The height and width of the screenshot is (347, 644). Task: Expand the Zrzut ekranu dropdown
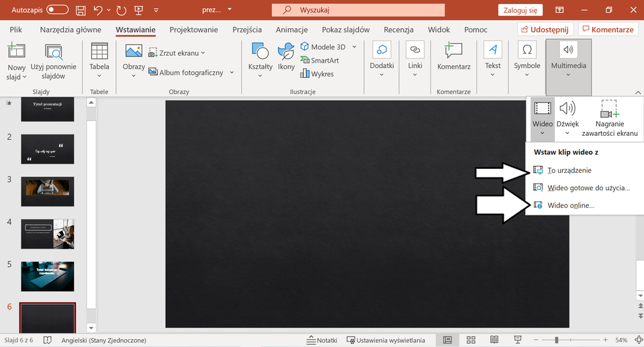click(x=203, y=52)
